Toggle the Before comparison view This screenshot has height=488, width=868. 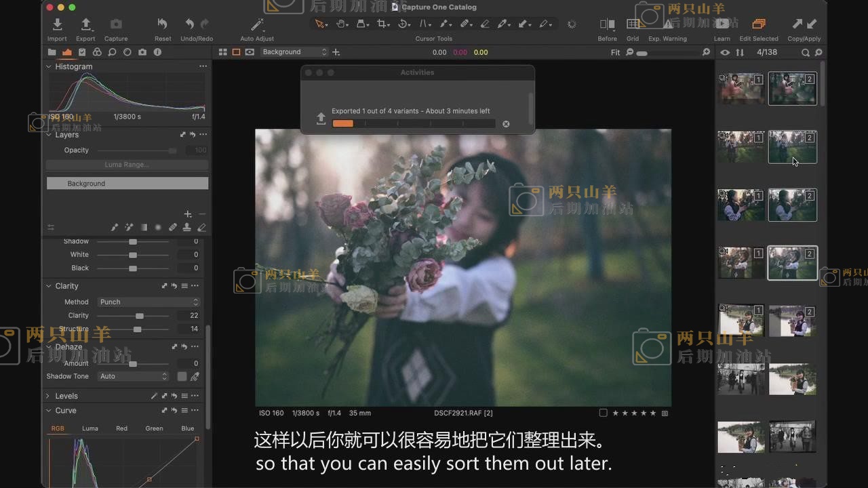click(607, 24)
